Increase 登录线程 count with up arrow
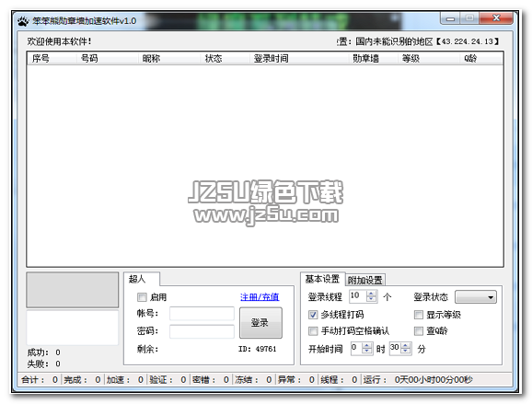532x404 pixels. tap(372, 294)
